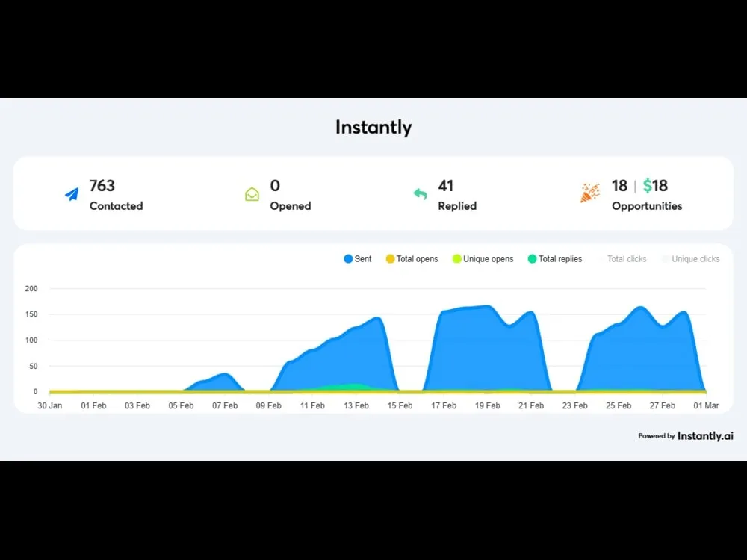
Task: Click the 13 Feb x-axis date
Action: [x=356, y=405]
